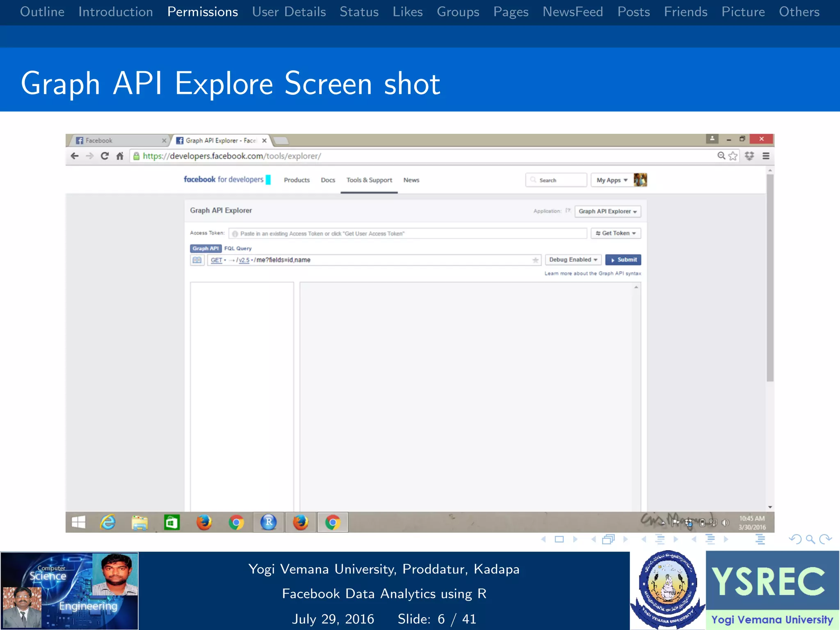Click the browser home icon
Screen dimensions: 840x630
(x=120, y=156)
